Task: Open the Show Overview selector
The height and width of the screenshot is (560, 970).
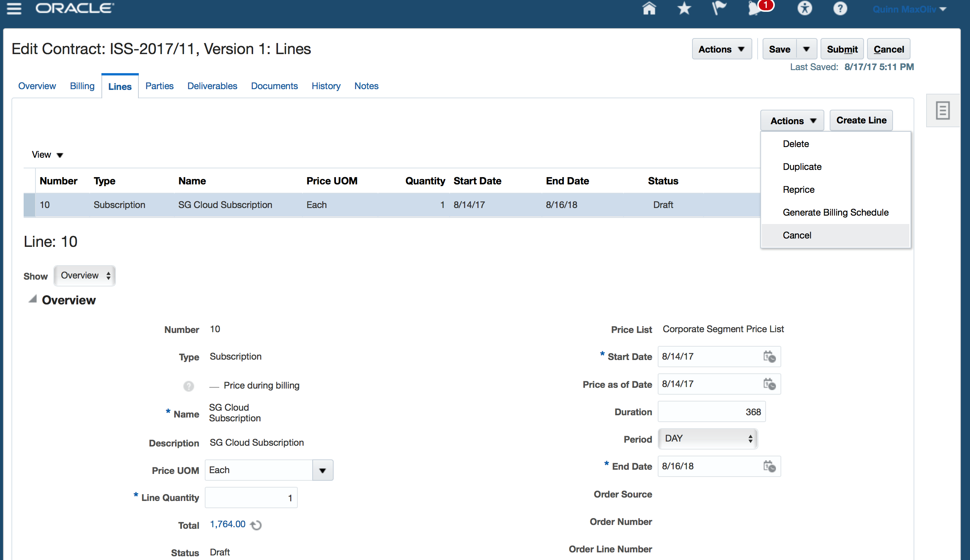Action: (x=85, y=276)
